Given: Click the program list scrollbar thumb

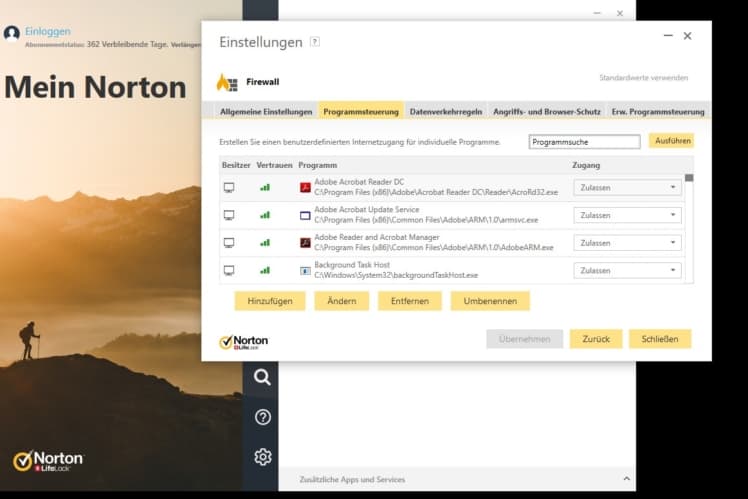Looking at the screenshot, I should pyautogui.click(x=689, y=178).
